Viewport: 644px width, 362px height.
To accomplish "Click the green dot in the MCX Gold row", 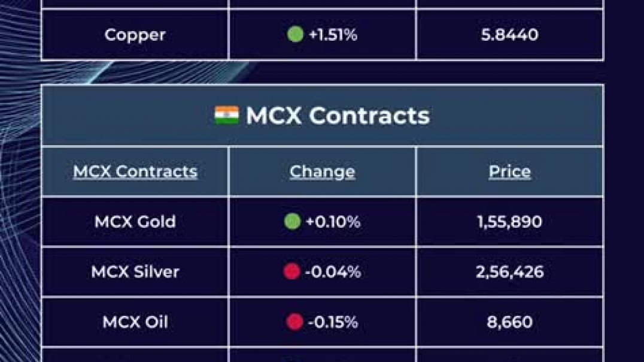I will (292, 222).
